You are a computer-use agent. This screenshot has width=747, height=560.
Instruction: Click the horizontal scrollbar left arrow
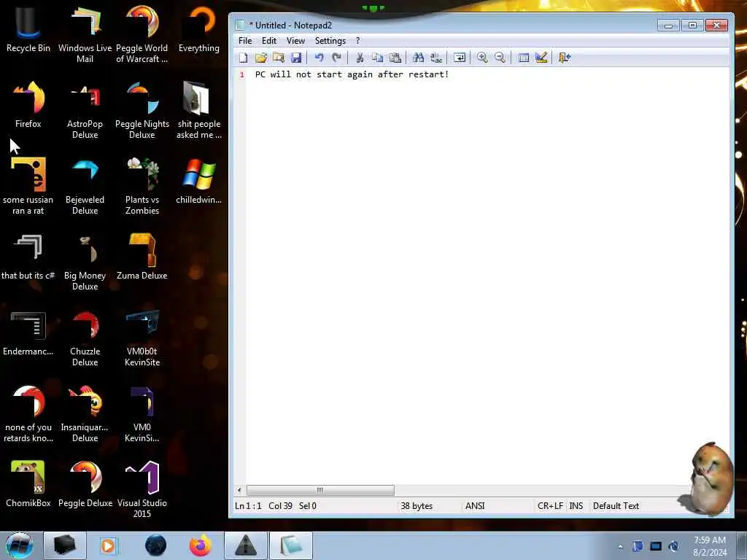pyautogui.click(x=239, y=490)
